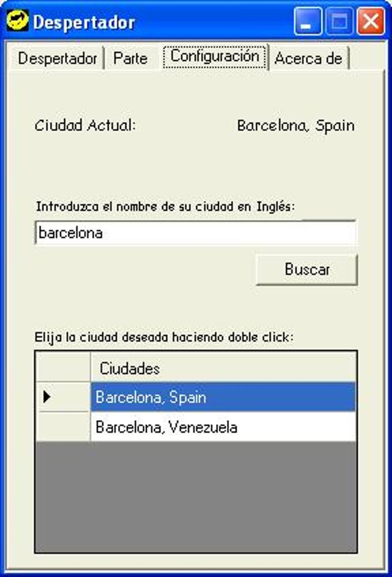Minimize the Despertador window
Image resolution: width=392 pixels, height=577 pixels.
(308, 22)
